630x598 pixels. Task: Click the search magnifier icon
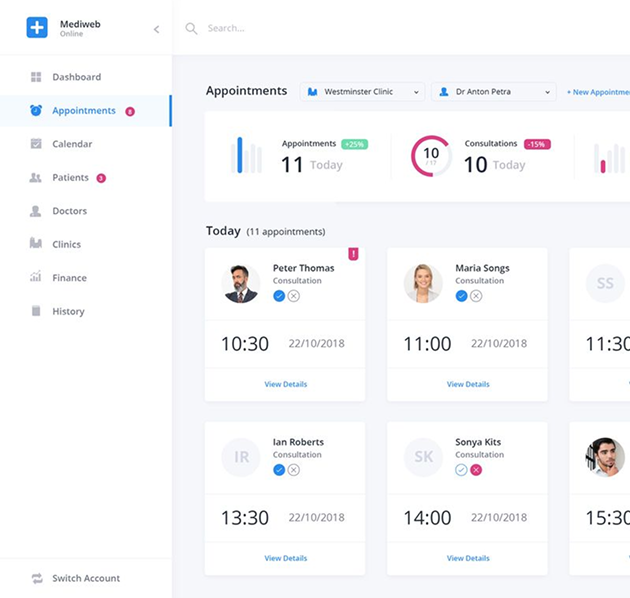pos(191,29)
